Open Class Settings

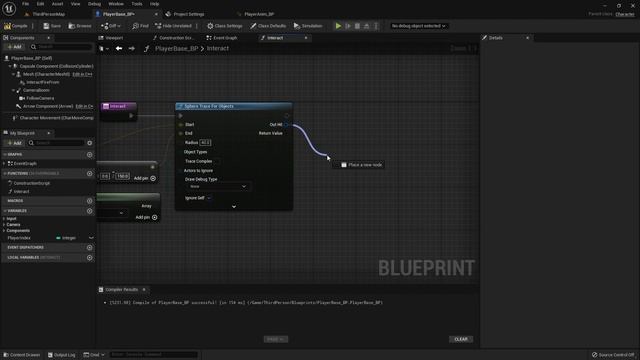(224, 26)
